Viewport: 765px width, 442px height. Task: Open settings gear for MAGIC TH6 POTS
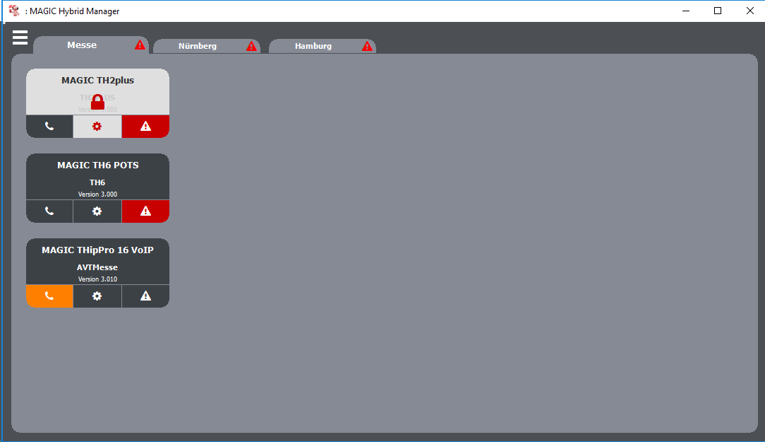point(97,211)
